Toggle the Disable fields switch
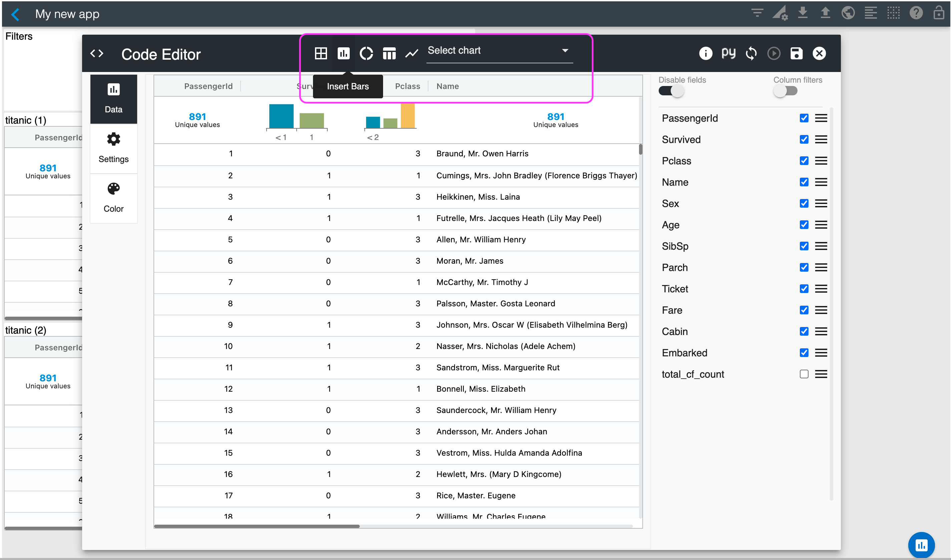Viewport: 951px width, 560px height. (671, 91)
